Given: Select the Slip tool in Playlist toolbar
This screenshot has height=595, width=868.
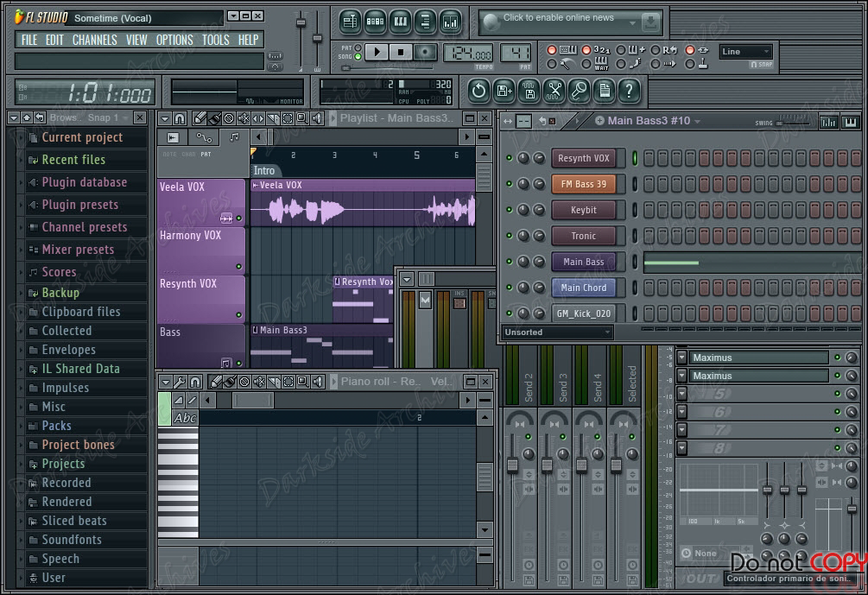Looking at the screenshot, I should click(258, 118).
